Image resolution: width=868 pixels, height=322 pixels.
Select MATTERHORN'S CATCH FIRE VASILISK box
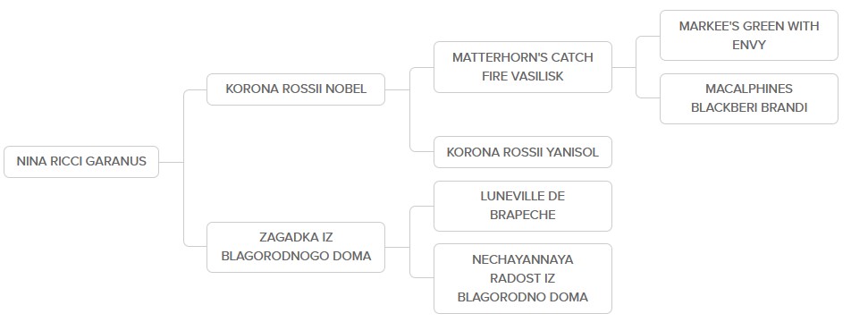tap(523, 67)
